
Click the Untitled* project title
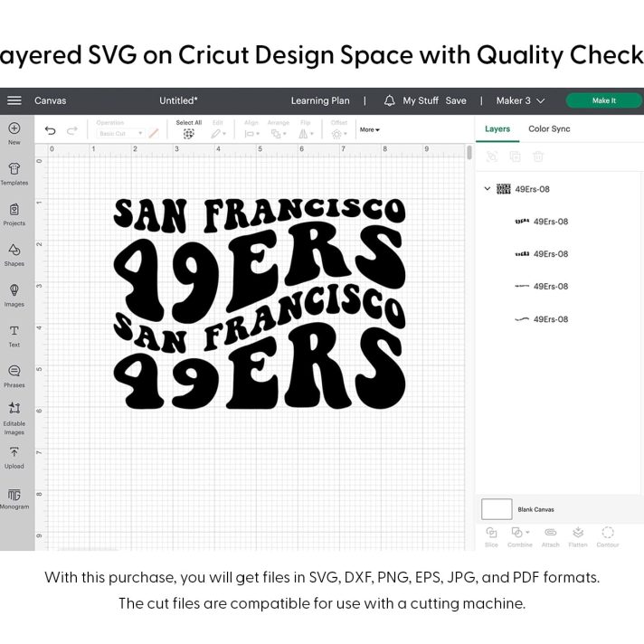pyautogui.click(x=179, y=100)
